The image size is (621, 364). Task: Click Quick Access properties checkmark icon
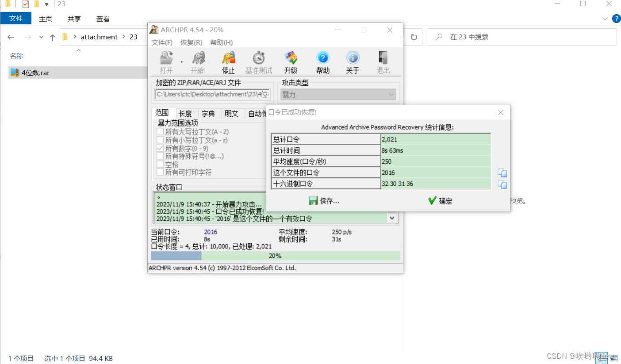25,4
